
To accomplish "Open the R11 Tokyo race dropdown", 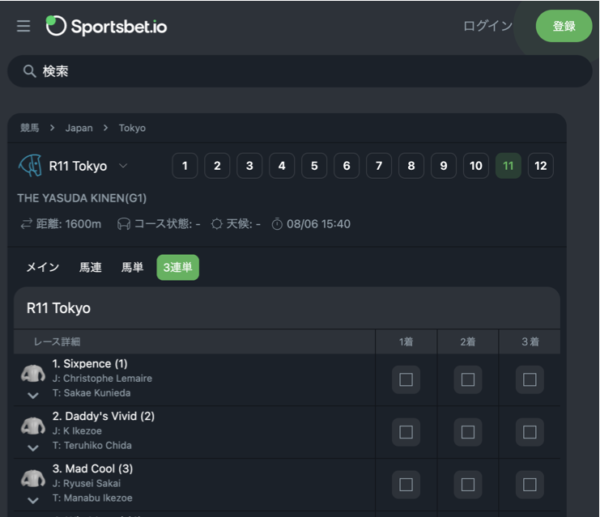I will [x=123, y=166].
